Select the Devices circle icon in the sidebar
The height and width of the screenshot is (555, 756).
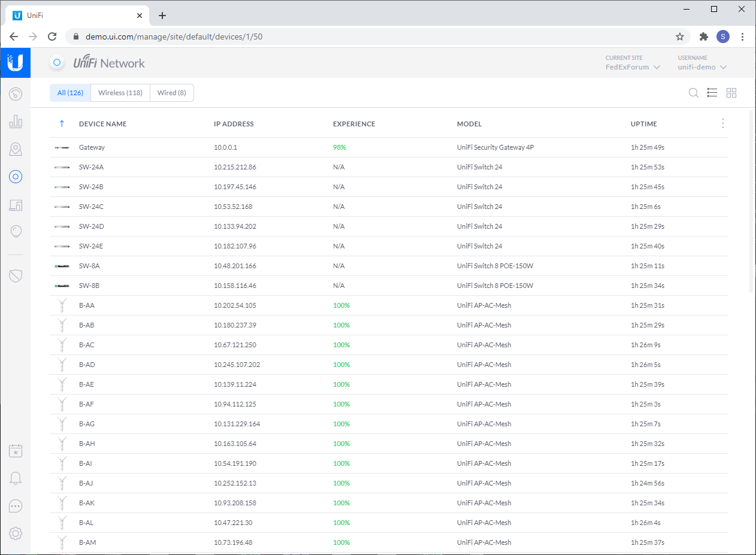point(16,176)
